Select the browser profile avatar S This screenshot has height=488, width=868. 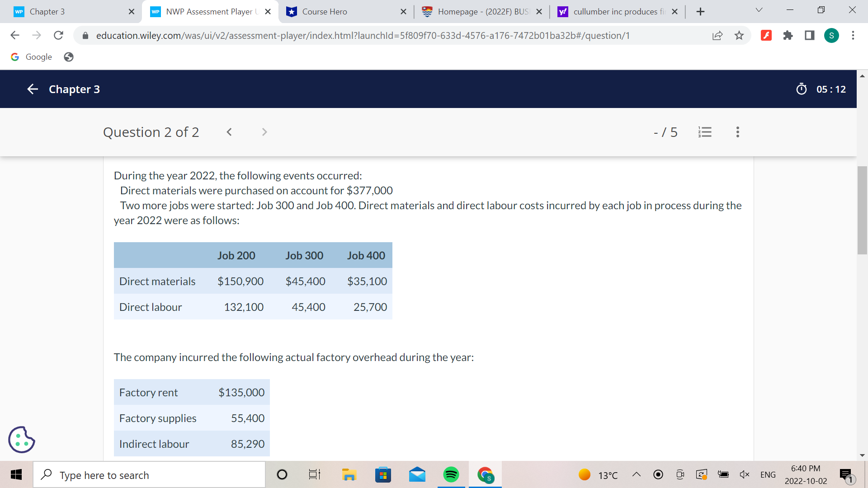pyautogui.click(x=831, y=35)
